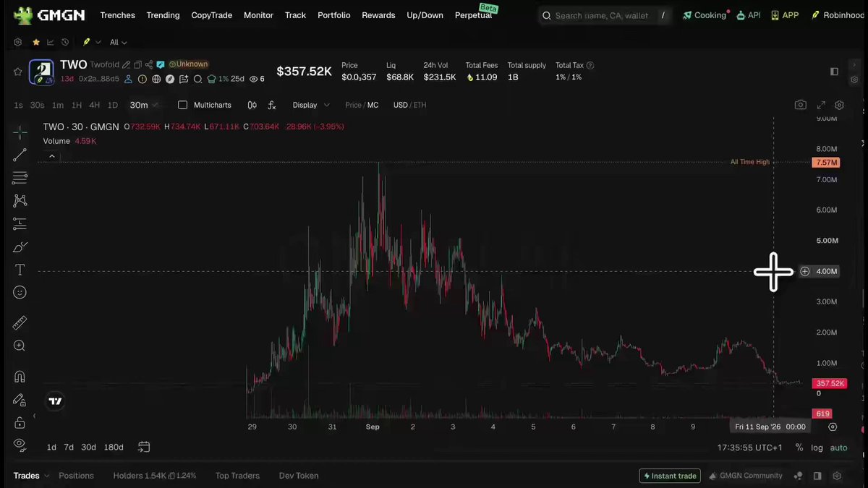Open the Portfolio menu

point(333,15)
